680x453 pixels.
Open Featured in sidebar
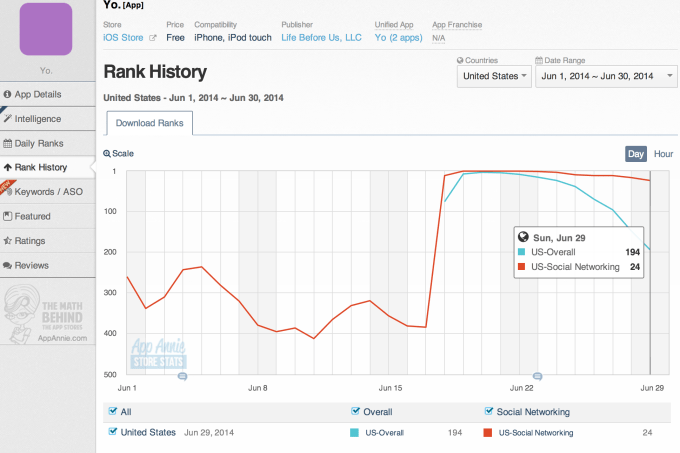tap(48, 216)
